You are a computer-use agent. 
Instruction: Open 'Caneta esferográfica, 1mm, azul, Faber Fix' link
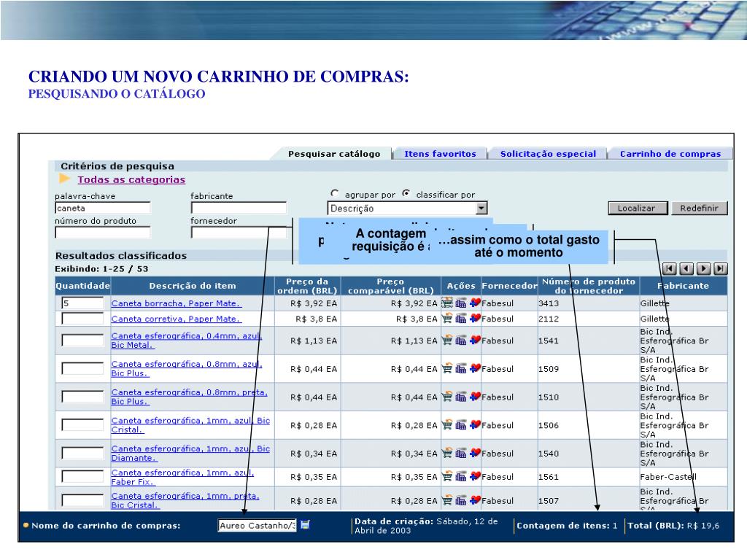(x=182, y=477)
